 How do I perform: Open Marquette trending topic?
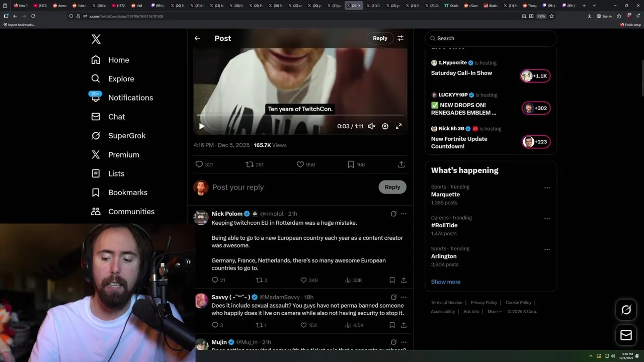pyautogui.click(x=445, y=195)
